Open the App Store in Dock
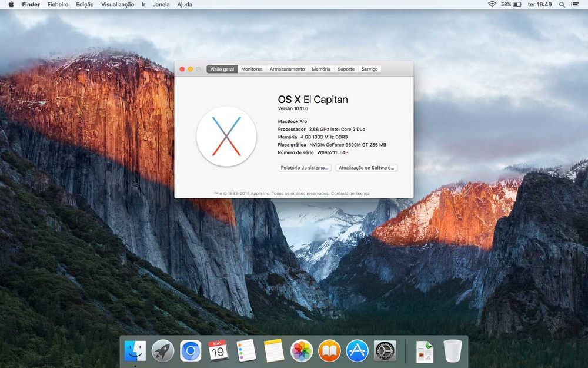The image size is (588, 368). [x=357, y=351]
